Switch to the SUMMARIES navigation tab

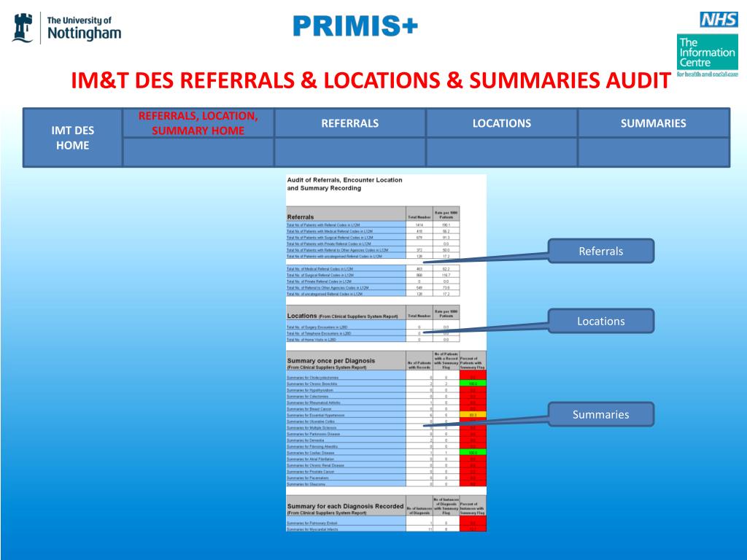coord(653,123)
